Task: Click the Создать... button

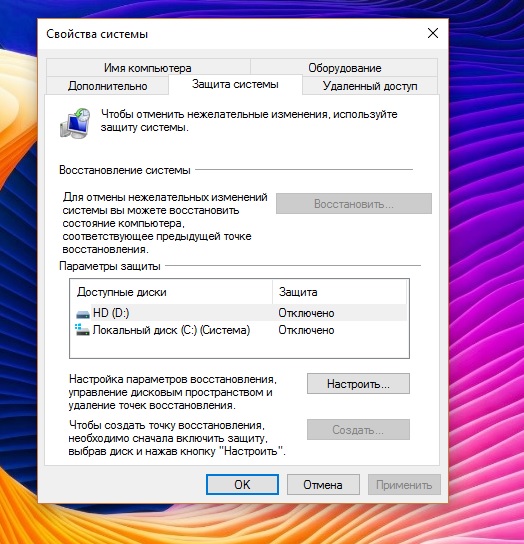Action: [358, 430]
